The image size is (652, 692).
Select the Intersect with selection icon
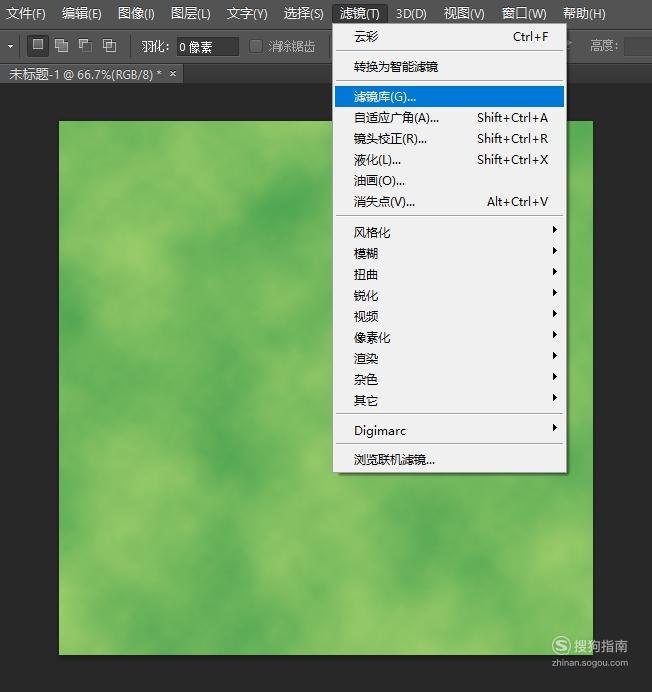pos(109,45)
